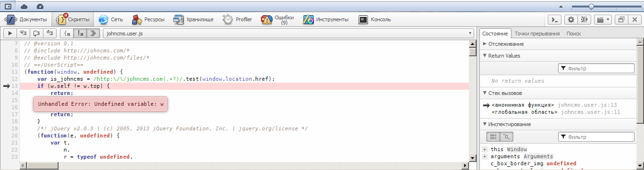The height and width of the screenshot is (170, 644).
Task: Click the step into icon
Action: (x=36, y=33)
